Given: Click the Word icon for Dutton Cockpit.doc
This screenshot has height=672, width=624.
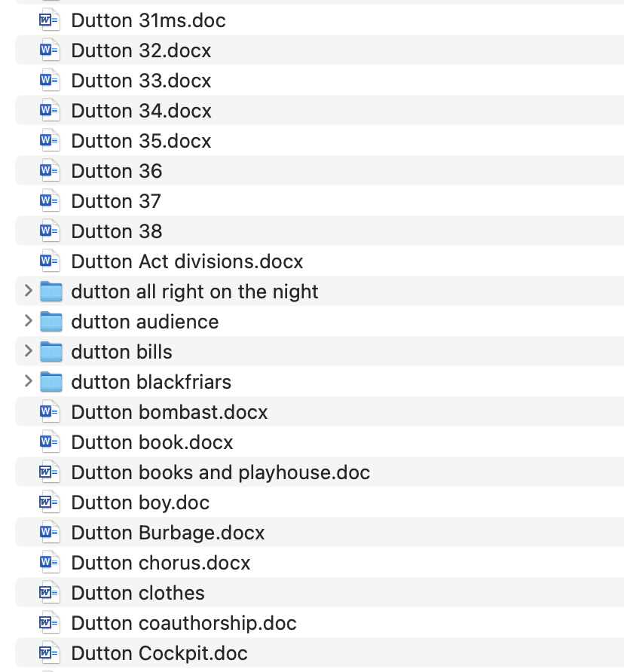Looking at the screenshot, I should coord(50,652).
